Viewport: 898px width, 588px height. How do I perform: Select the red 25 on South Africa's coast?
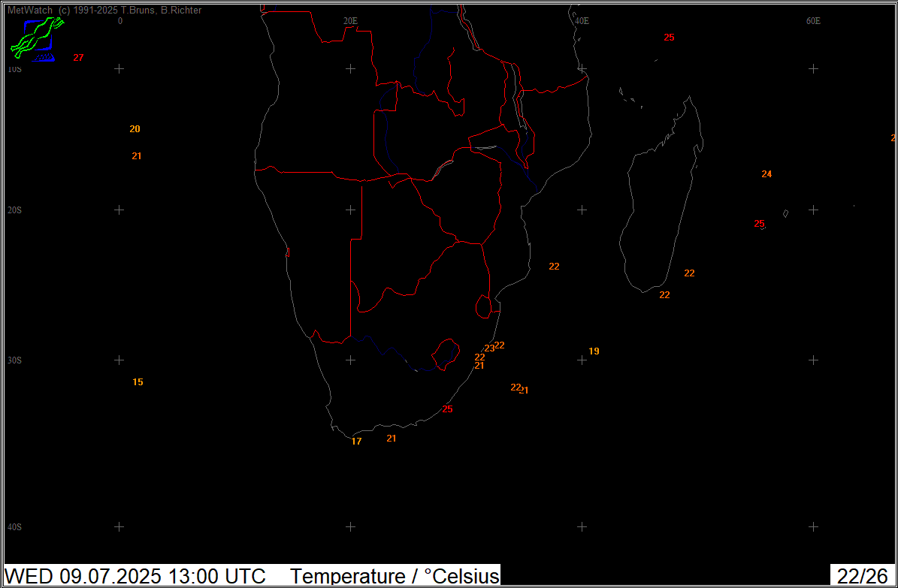click(x=447, y=409)
